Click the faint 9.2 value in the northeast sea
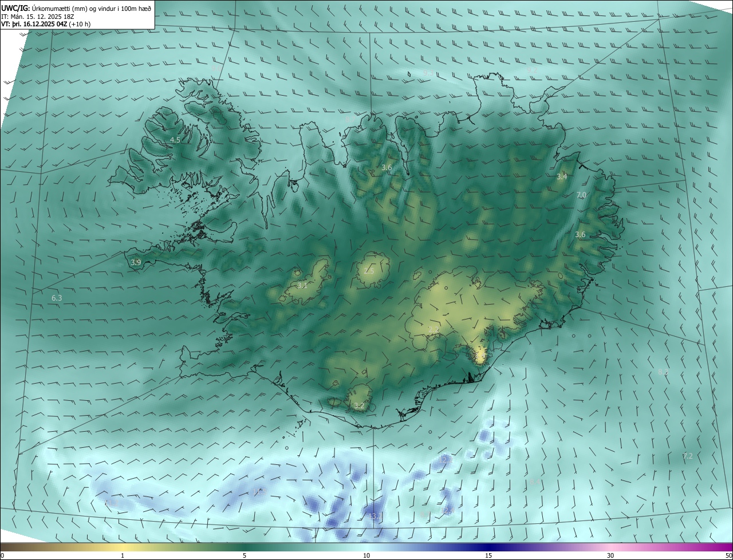The image size is (733, 560). [532, 70]
